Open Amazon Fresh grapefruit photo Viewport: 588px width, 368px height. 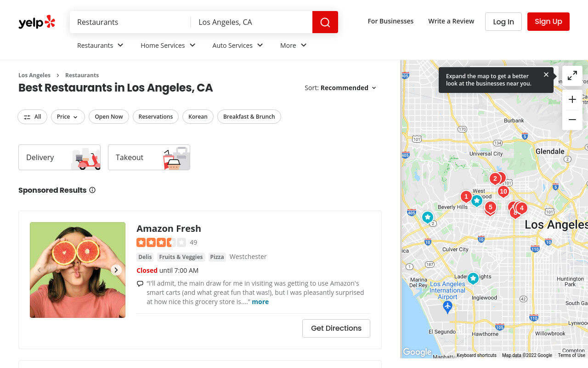(x=78, y=270)
